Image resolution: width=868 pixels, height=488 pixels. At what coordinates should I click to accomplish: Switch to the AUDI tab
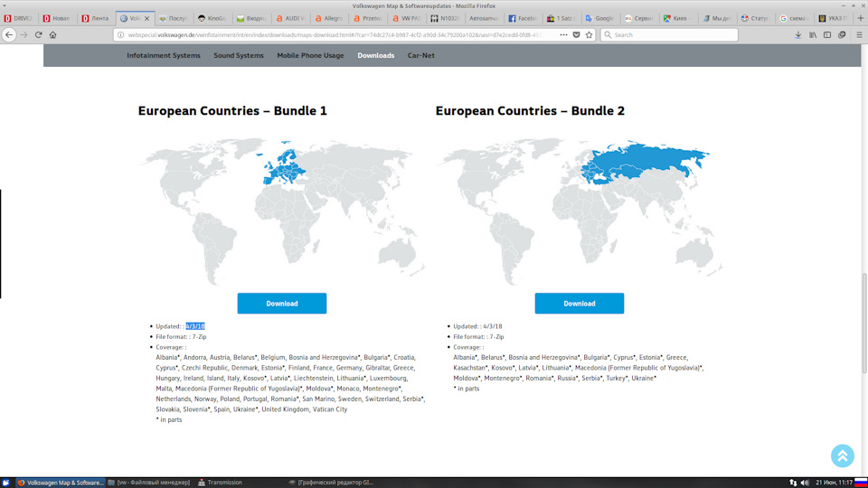point(290,18)
